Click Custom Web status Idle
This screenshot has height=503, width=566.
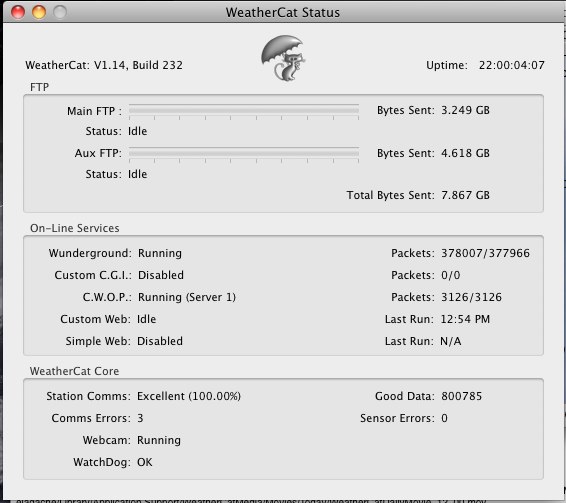tap(147, 319)
